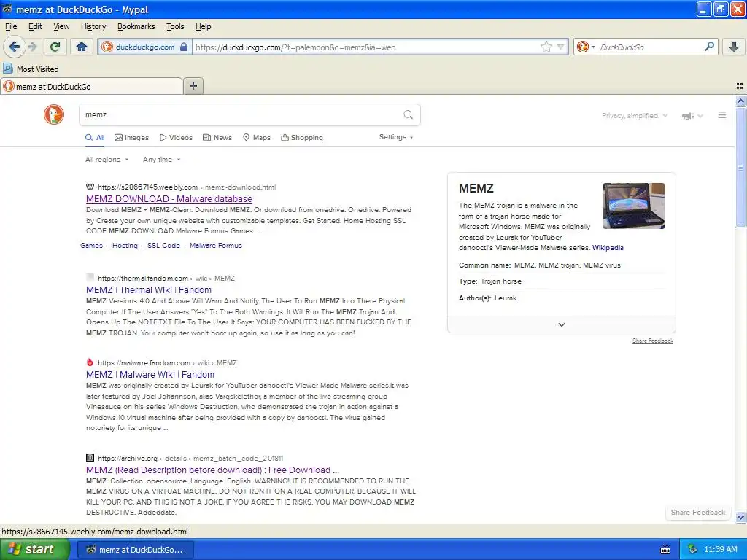Click the DuckDuckGo logo on the page
This screenshot has width=747, height=560.
(x=54, y=114)
